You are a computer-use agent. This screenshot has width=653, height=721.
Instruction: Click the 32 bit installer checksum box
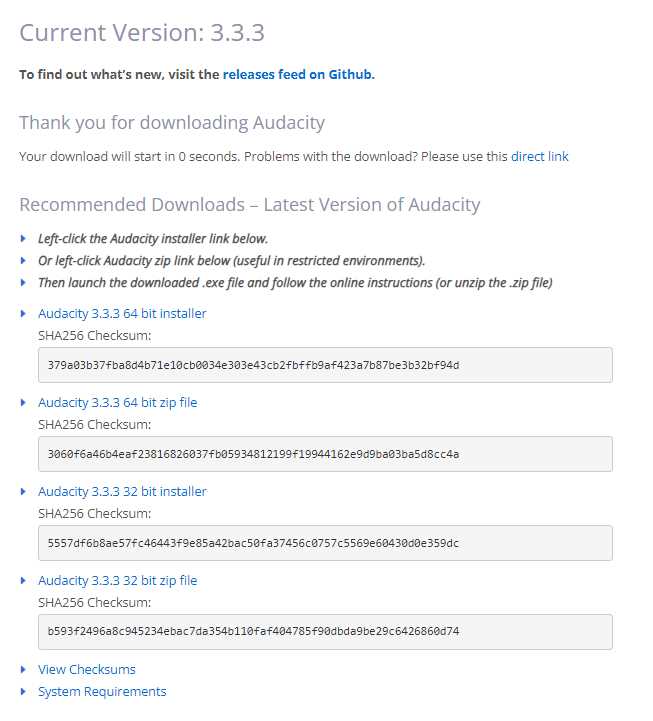tap(325, 543)
